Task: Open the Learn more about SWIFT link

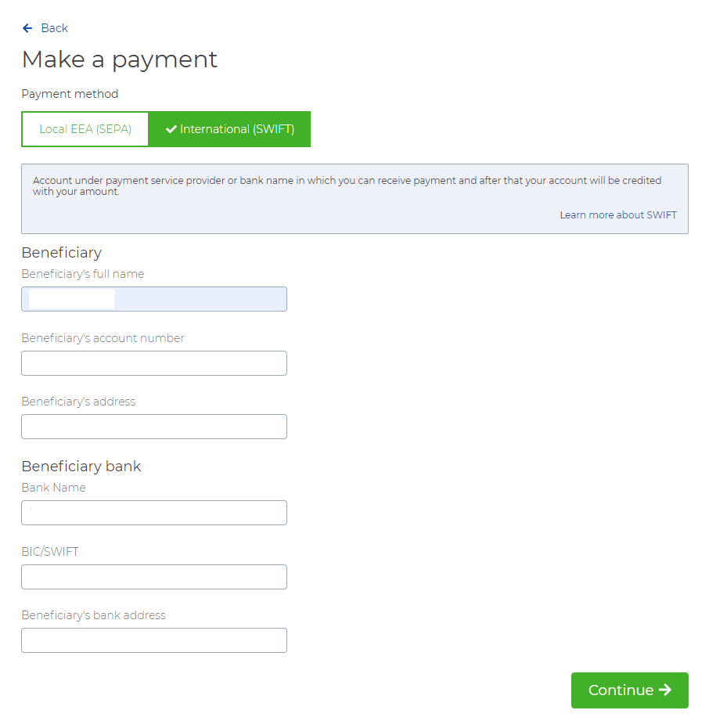Action: point(618,214)
